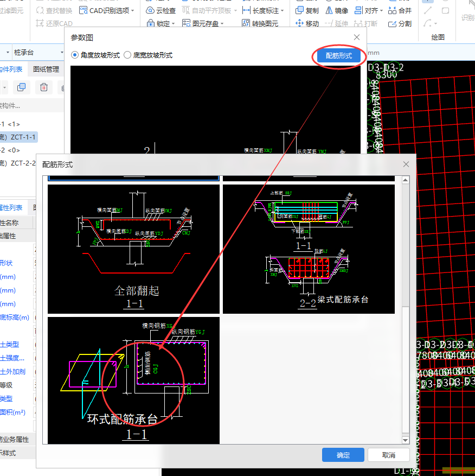
Task: Select the 延伸 extend tool
Action: [x=336, y=23]
